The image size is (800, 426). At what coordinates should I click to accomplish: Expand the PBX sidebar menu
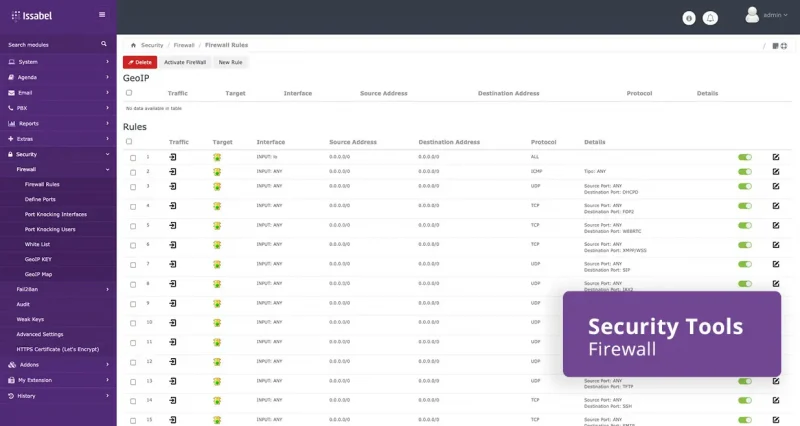(58, 107)
